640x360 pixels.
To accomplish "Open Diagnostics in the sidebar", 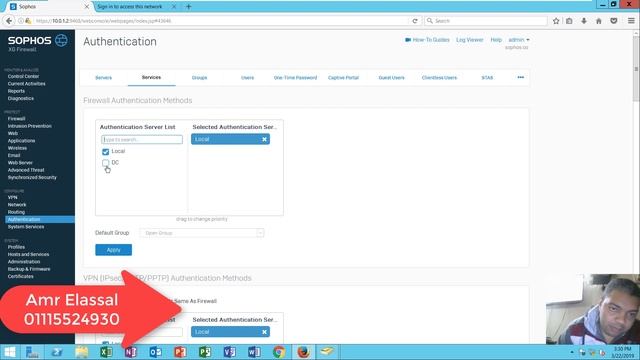I will coord(21,98).
